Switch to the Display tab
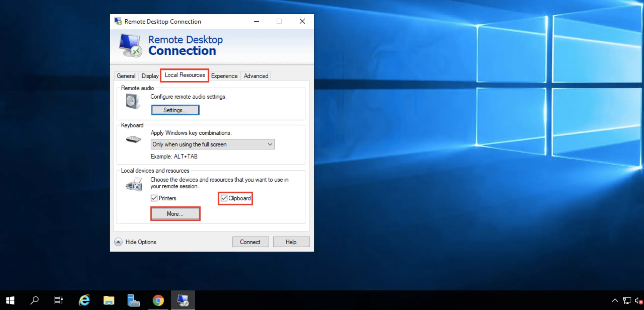 (x=150, y=76)
